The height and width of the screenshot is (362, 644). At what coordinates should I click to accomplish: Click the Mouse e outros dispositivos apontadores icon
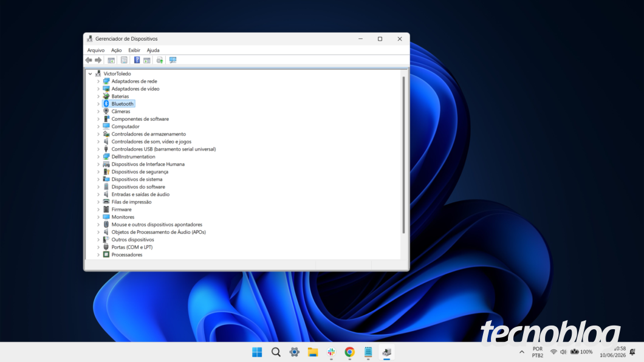click(x=106, y=225)
